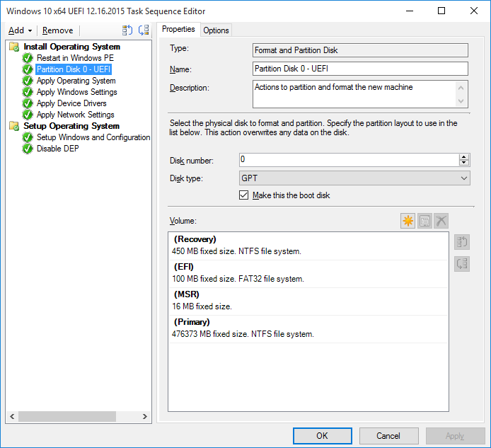The width and height of the screenshot is (491, 448).
Task: Select the (Primary) volume entry
Action: pyautogui.click(x=308, y=329)
